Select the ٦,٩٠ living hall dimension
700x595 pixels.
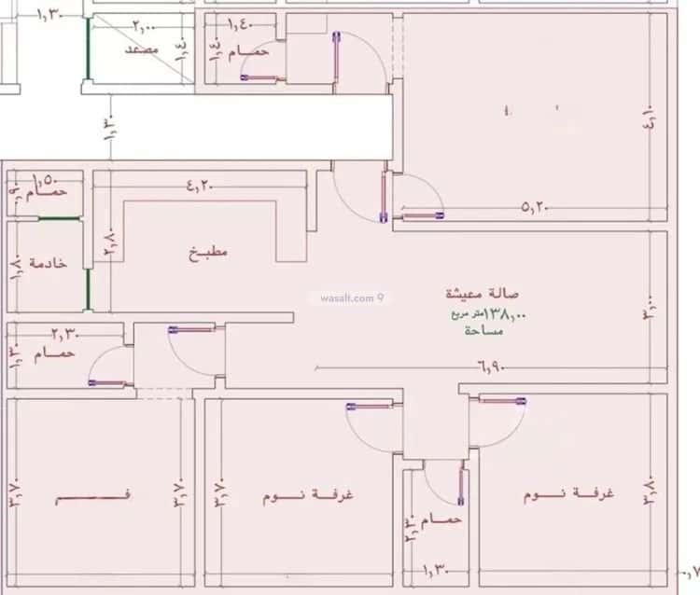pos(491,367)
